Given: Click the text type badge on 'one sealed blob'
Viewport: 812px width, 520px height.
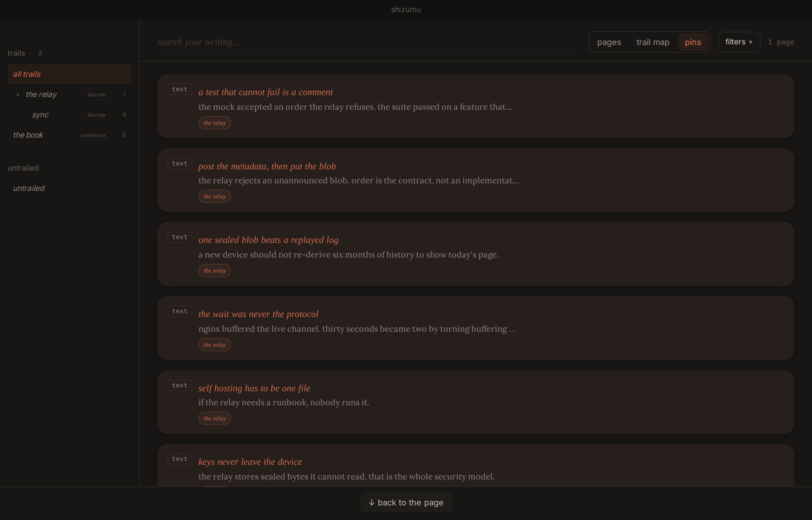Looking at the screenshot, I should point(180,237).
